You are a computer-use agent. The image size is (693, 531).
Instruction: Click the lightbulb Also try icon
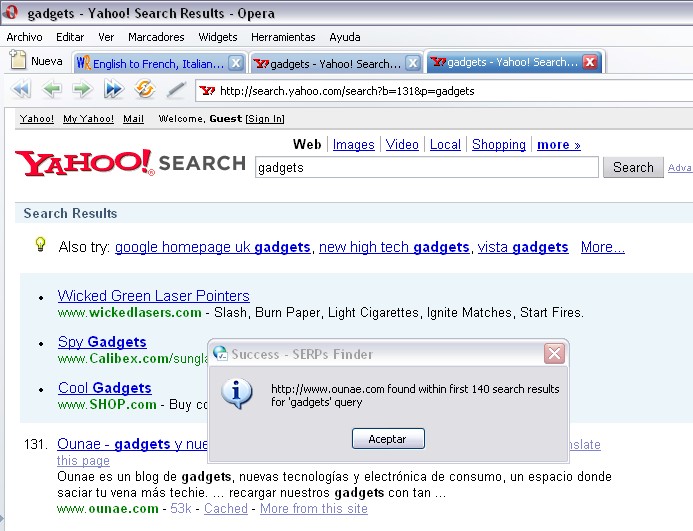point(40,244)
